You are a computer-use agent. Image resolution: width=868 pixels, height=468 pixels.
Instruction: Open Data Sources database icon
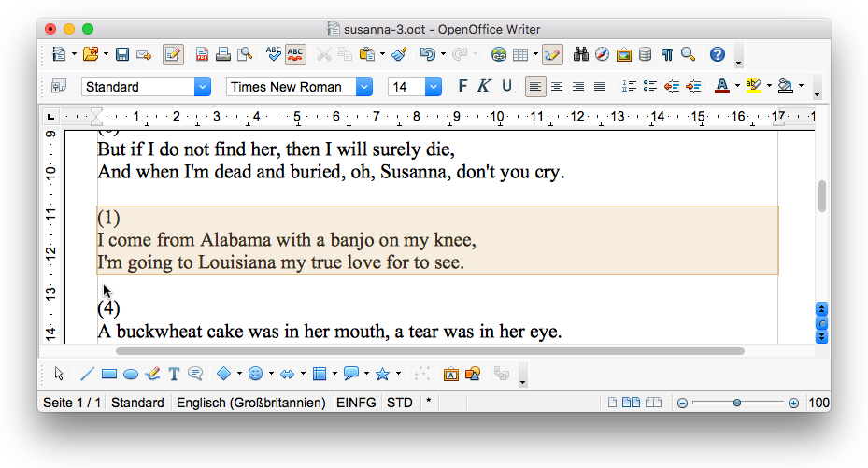point(645,54)
